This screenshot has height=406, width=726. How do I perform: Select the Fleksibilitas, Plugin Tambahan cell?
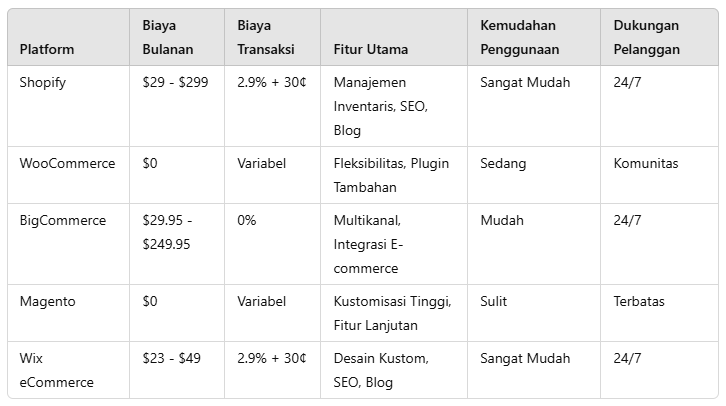click(x=391, y=175)
